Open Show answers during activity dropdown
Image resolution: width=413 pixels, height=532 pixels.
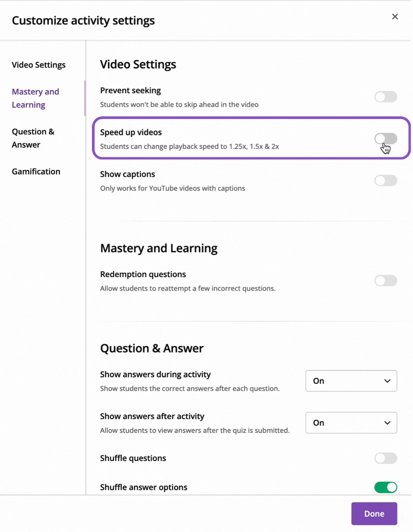[351, 381]
